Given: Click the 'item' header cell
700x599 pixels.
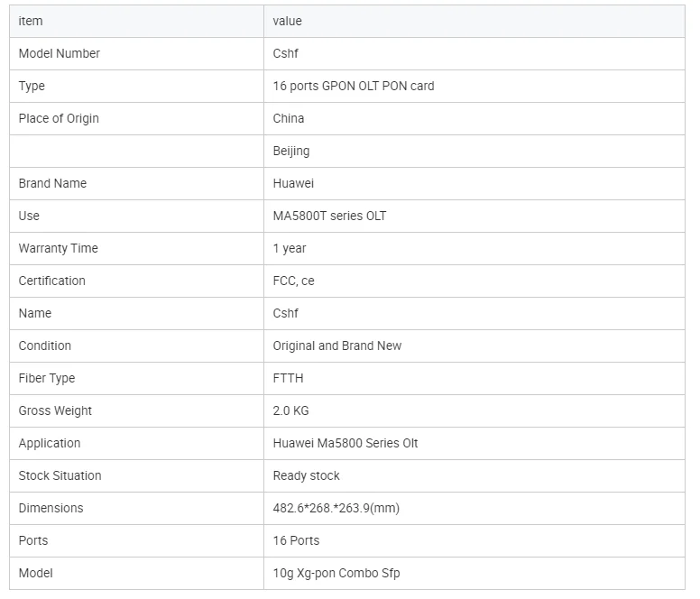Looking at the screenshot, I should pyautogui.click(x=31, y=21).
